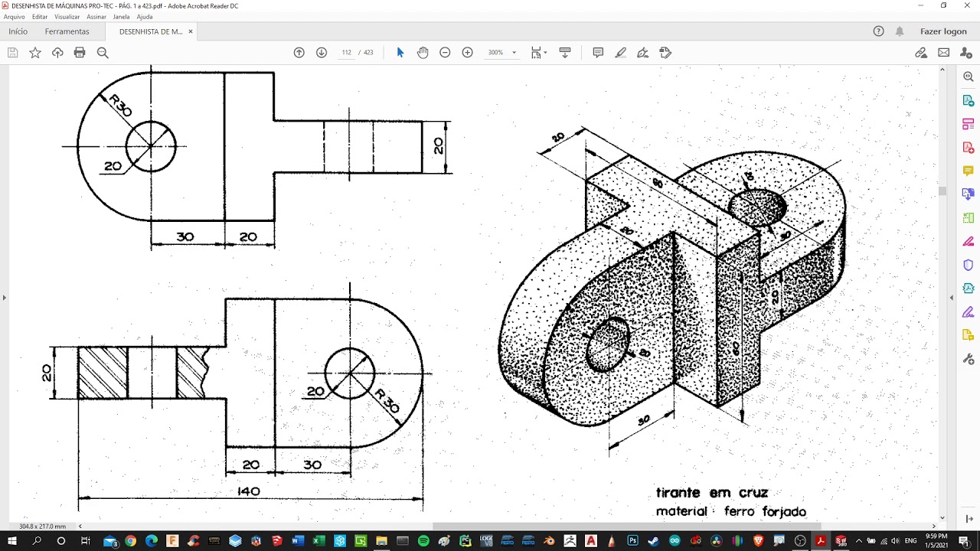
Task: Open More Tools wrench icon
Action: point(969,358)
